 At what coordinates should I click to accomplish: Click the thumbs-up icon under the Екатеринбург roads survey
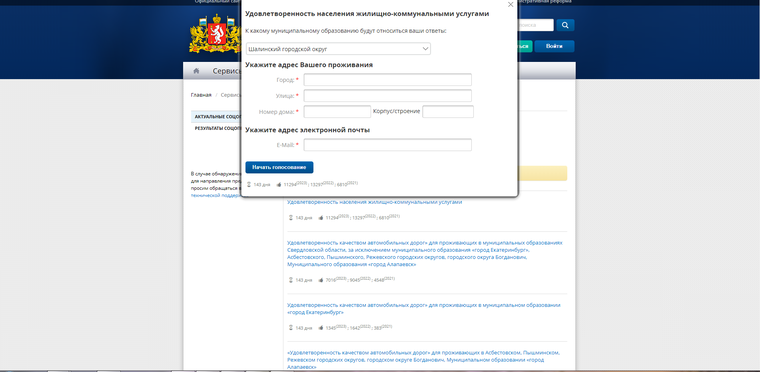click(321, 328)
